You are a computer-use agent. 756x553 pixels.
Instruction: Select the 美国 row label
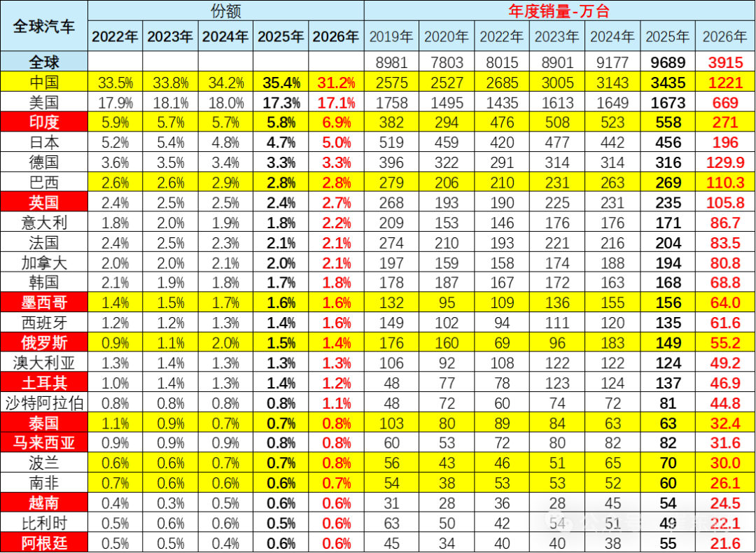44,102
